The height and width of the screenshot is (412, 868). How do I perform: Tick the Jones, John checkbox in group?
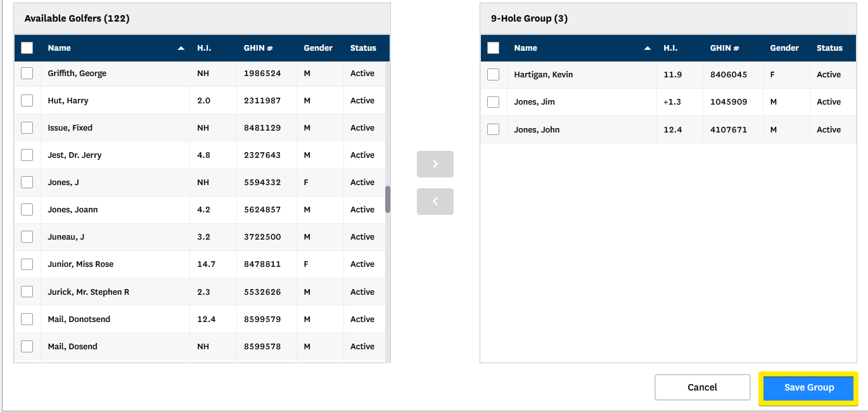[494, 130]
